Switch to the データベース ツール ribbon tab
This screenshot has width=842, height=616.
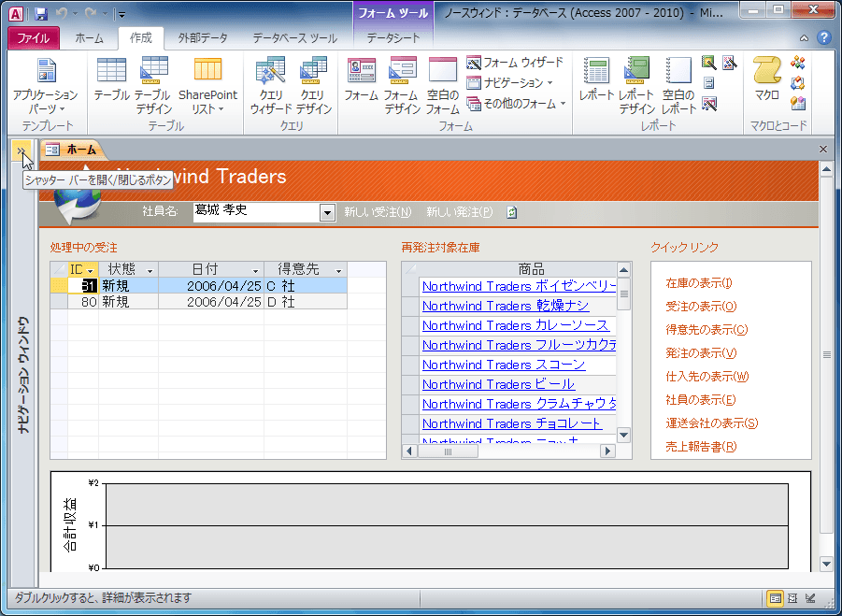(x=294, y=38)
